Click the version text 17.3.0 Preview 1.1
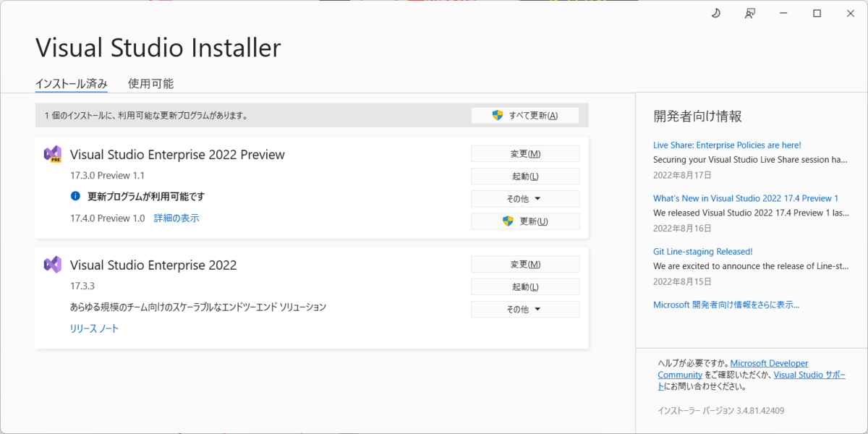 pyautogui.click(x=108, y=175)
